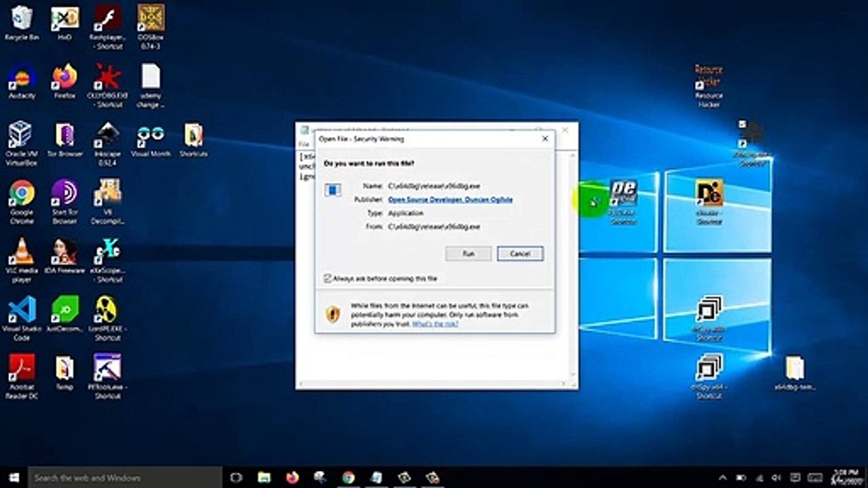Switch to Firefox on the taskbar
Image resolution: width=868 pixels, height=488 pixels.
click(x=292, y=478)
